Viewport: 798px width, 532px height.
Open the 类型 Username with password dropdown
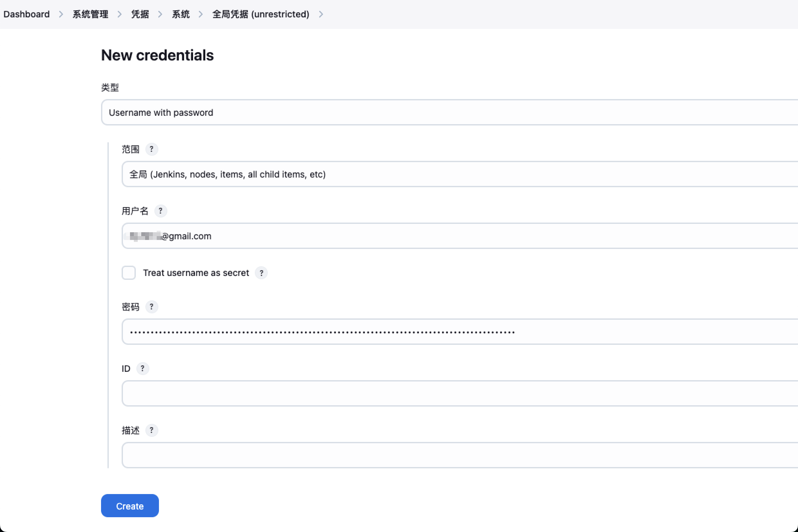(x=450, y=112)
